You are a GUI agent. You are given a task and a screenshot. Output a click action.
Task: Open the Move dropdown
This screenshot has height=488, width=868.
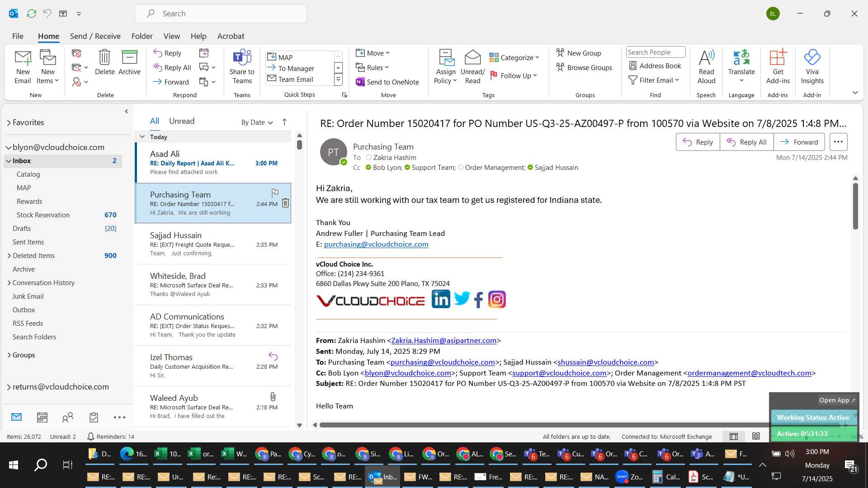click(373, 53)
